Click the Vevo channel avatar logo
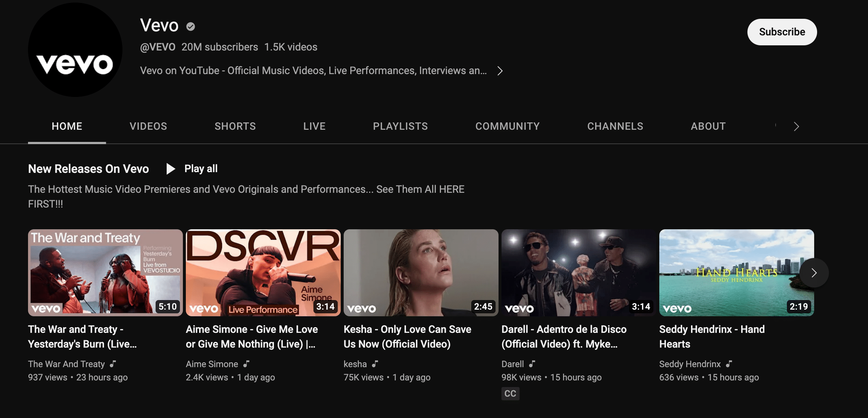 coord(75,50)
